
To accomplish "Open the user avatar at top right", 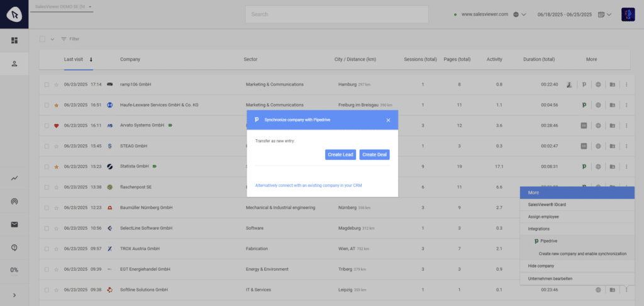I will [628, 14].
